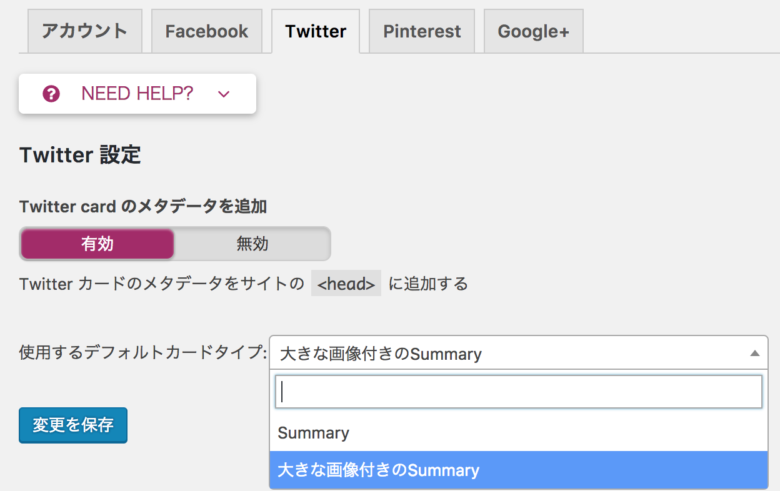Click the default card type dropdown arrow

click(754, 353)
